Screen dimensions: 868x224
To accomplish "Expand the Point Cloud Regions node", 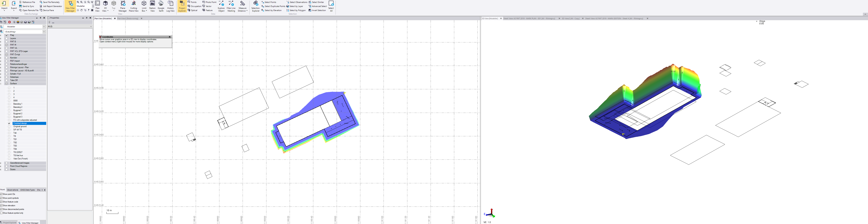I will coord(1,166).
